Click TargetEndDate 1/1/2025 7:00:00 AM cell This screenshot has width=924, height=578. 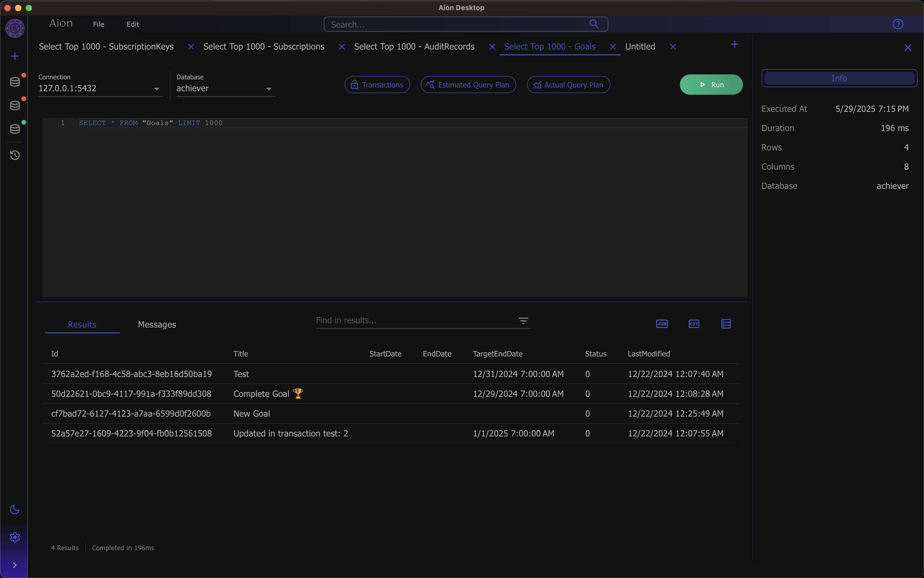[514, 433]
